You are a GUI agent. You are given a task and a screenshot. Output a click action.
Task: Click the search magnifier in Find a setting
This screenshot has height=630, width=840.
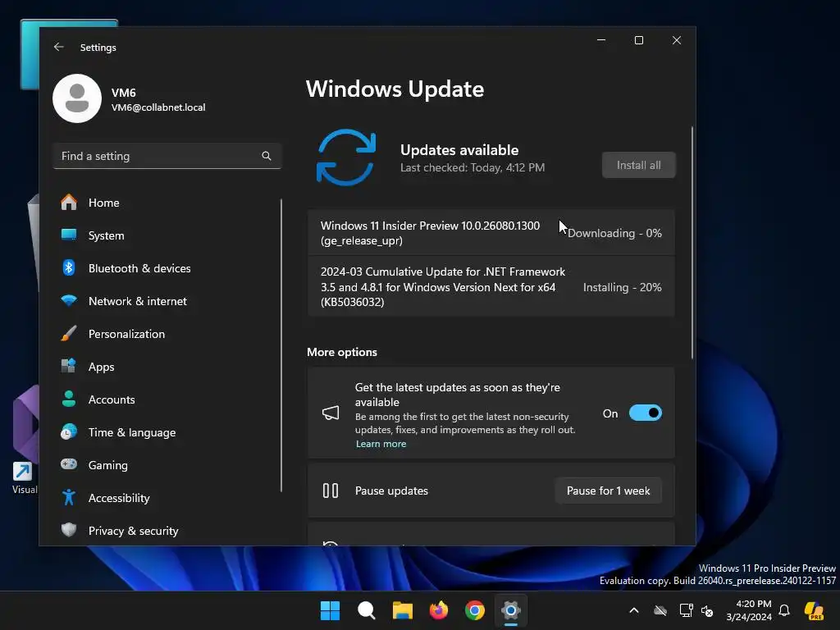(267, 156)
